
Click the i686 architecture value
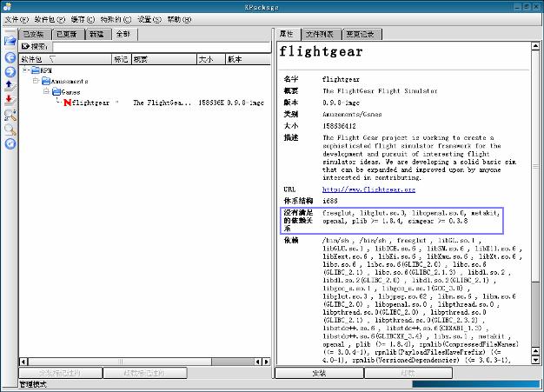pyautogui.click(x=330, y=201)
